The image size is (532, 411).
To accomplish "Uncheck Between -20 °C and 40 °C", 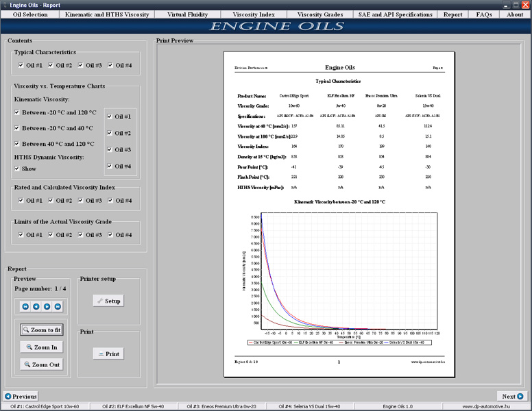I will (17, 128).
